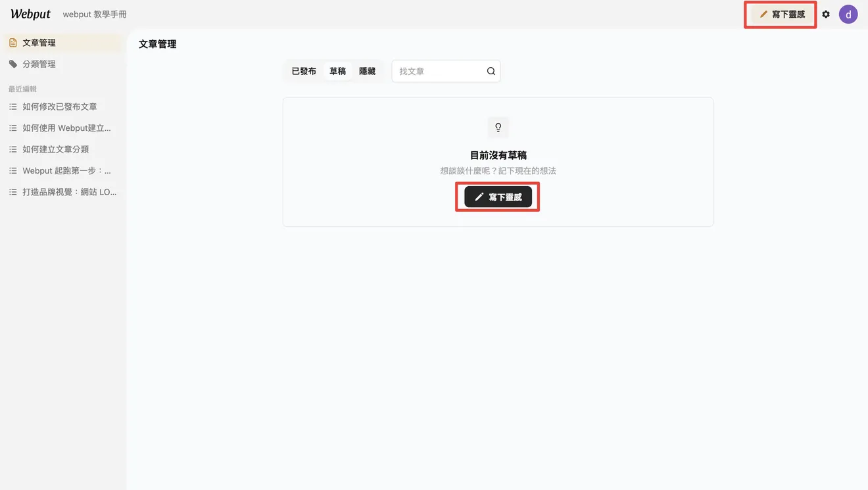Click list icon beside 如何建立文章分類

(13, 149)
